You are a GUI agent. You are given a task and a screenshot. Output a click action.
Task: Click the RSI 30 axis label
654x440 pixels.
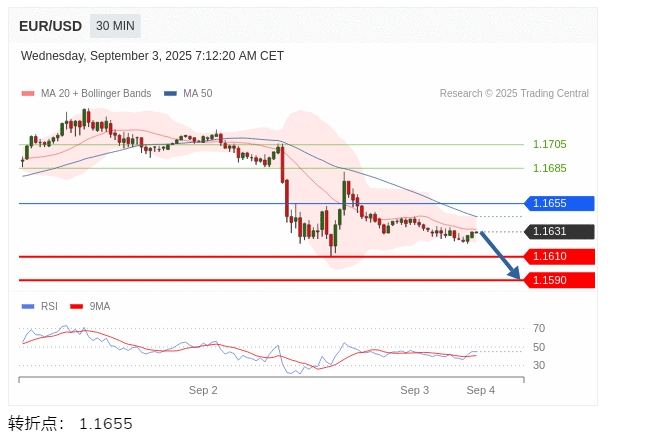(x=539, y=365)
